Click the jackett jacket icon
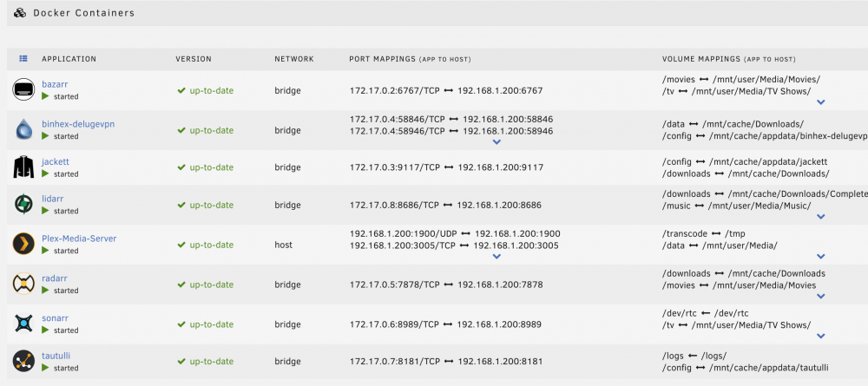868x386 pixels. click(x=23, y=167)
